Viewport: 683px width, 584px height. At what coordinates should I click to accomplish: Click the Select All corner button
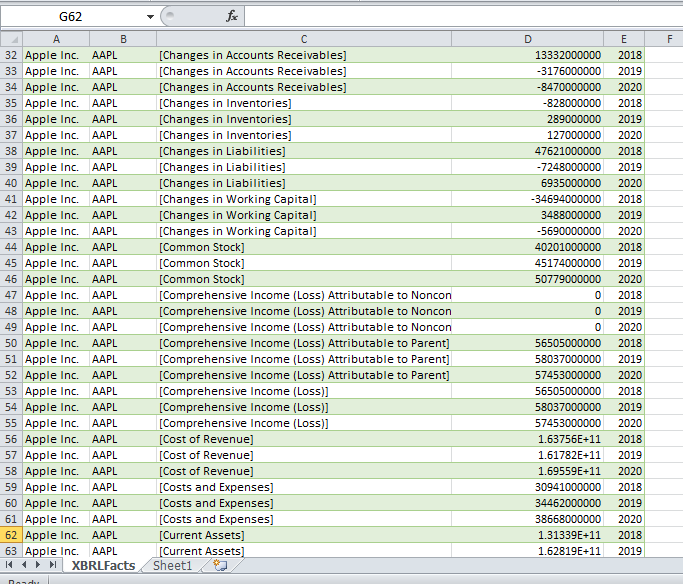(11, 39)
